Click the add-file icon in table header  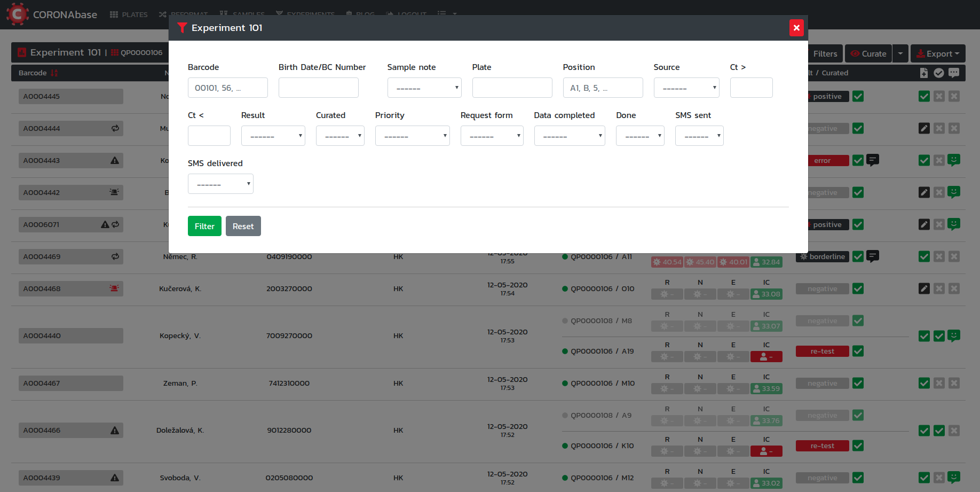click(924, 73)
